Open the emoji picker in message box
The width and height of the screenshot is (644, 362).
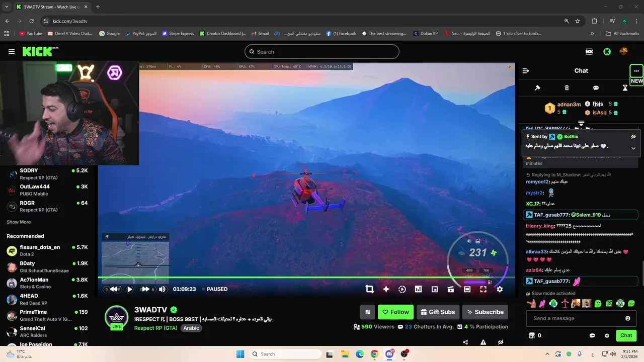pos(627,318)
